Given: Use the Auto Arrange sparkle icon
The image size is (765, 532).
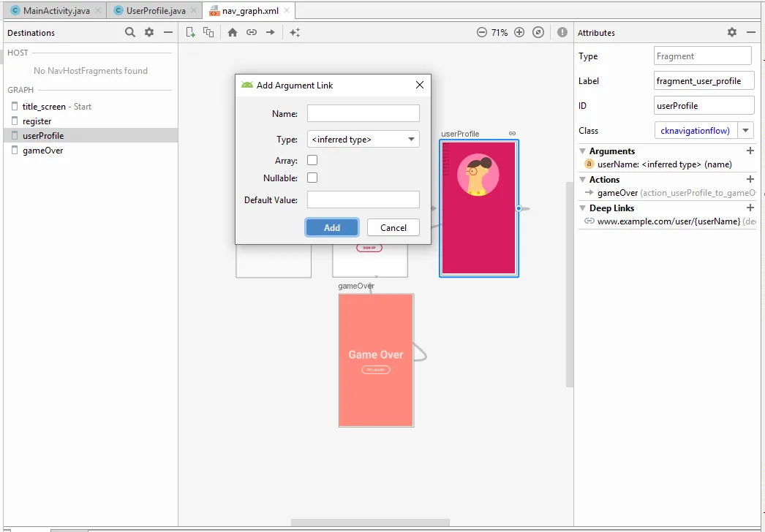Looking at the screenshot, I should [x=295, y=32].
